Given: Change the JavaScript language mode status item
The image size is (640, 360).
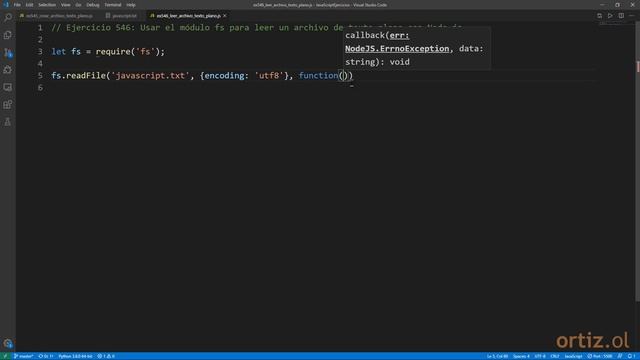Looking at the screenshot, I should point(573,356).
